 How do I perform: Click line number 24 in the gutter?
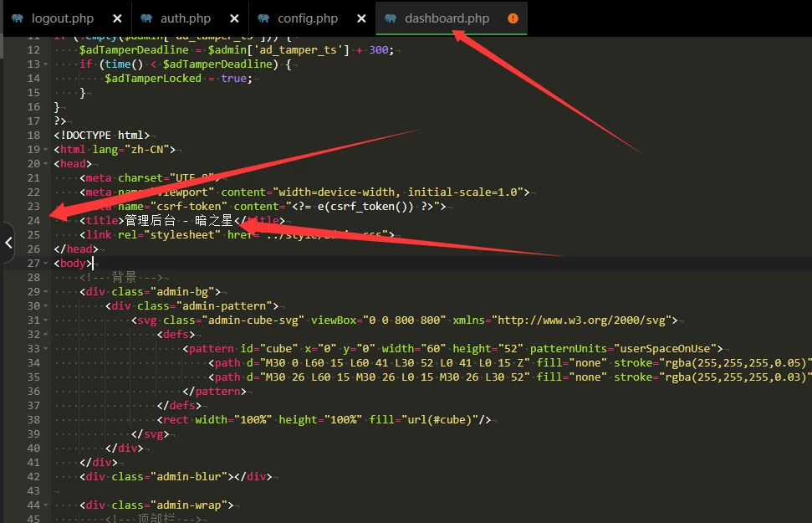(33, 221)
